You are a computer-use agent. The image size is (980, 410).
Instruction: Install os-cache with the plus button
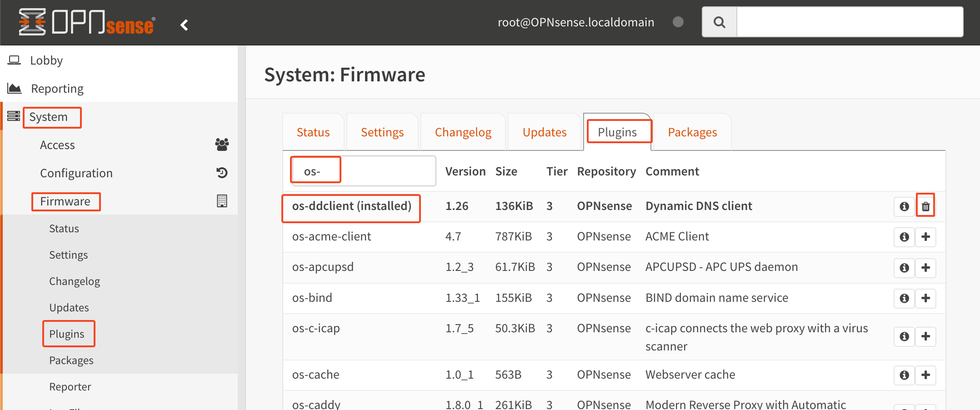tap(925, 375)
